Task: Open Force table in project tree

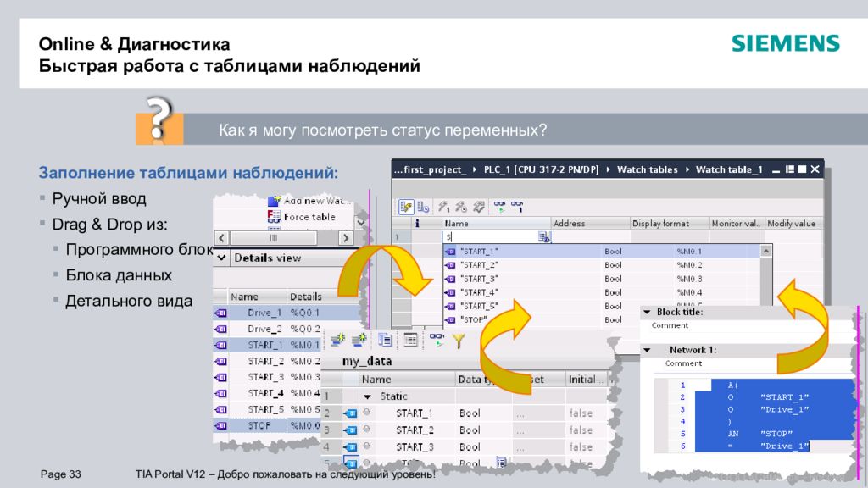Action: 309,217
